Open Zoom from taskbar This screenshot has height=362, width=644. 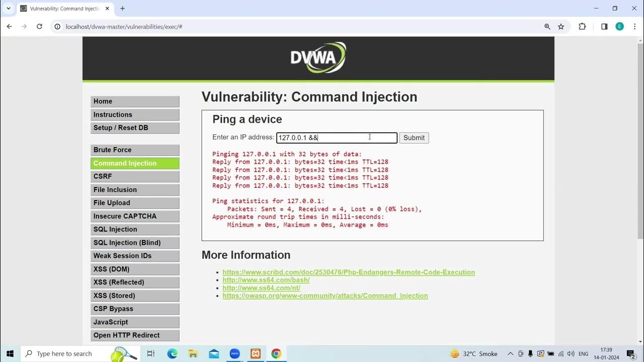click(x=234, y=353)
